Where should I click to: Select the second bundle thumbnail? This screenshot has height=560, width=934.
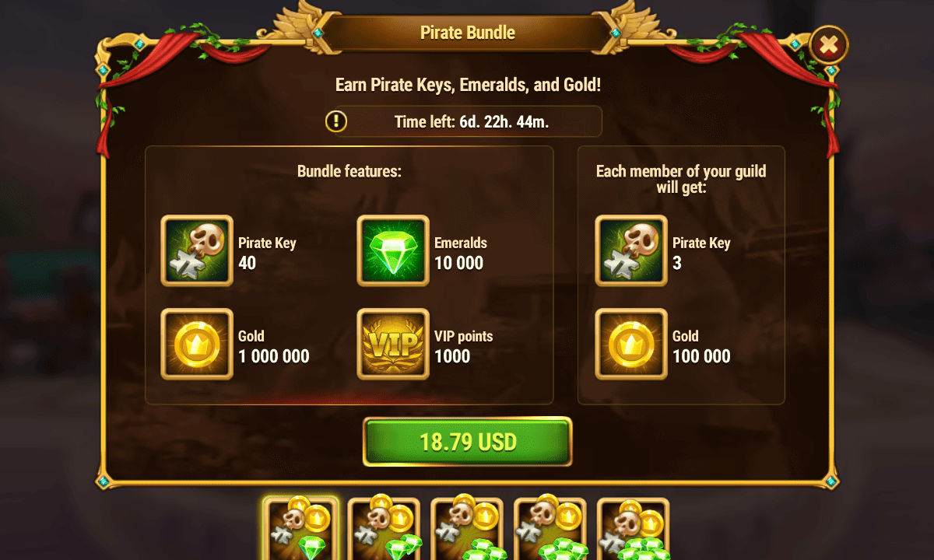pyautogui.click(x=384, y=529)
